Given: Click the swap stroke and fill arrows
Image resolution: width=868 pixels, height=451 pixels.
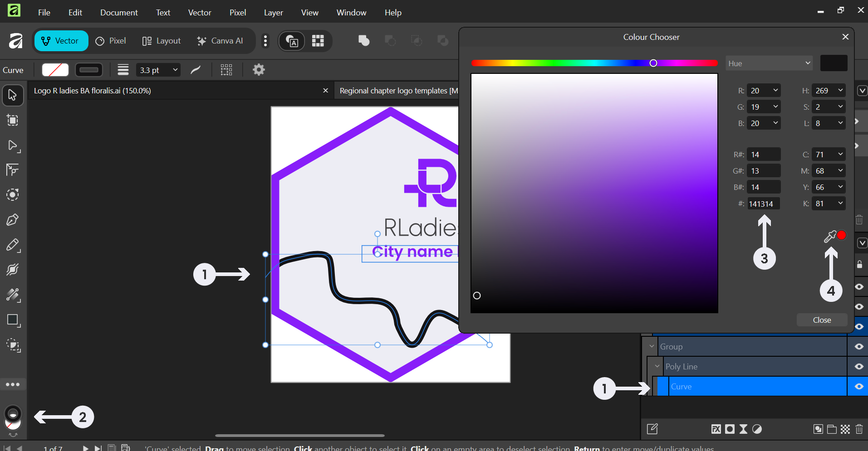Looking at the screenshot, I should (x=13, y=434).
